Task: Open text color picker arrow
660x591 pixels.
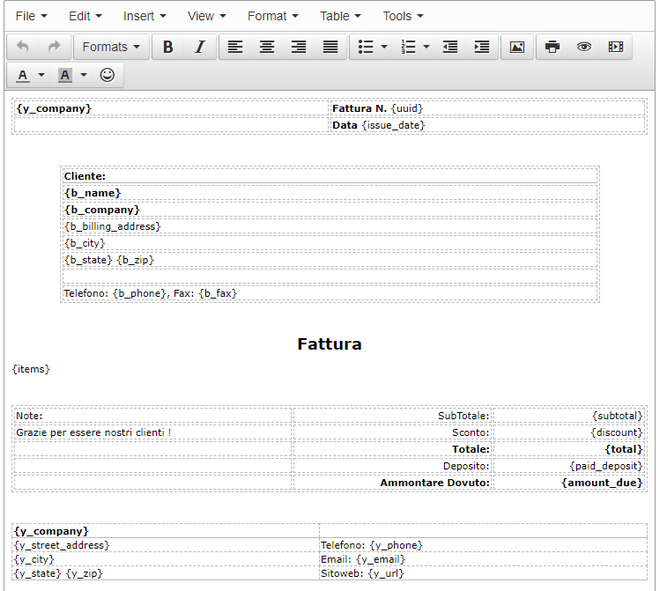Action: [x=41, y=75]
